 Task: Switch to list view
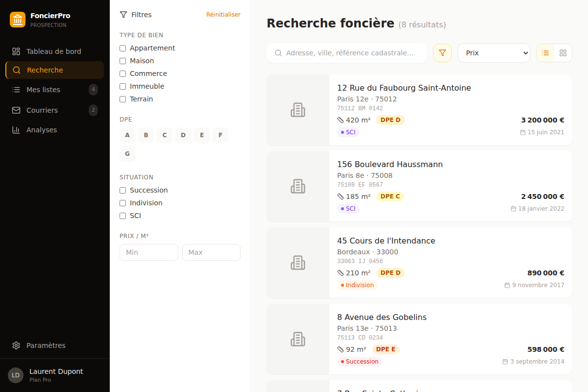(x=545, y=53)
